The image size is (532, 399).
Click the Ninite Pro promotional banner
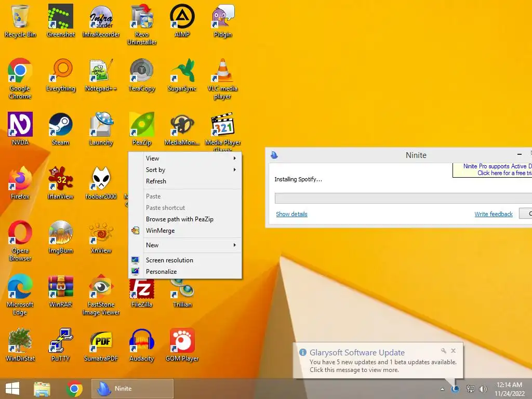[493, 170]
